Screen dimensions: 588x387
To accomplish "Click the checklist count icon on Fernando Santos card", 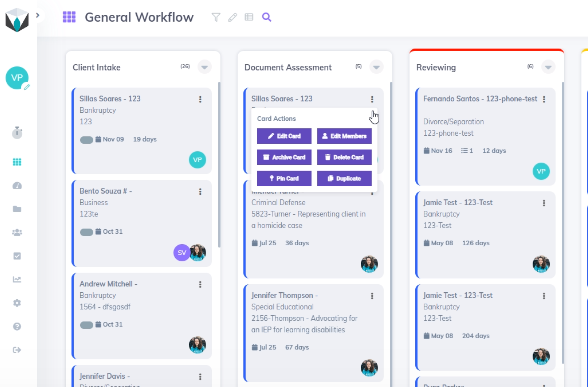I will point(467,151).
